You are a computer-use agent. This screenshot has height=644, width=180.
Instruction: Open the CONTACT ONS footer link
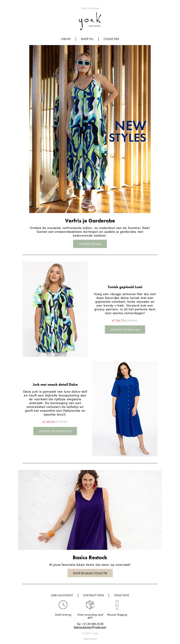[x=93, y=595]
